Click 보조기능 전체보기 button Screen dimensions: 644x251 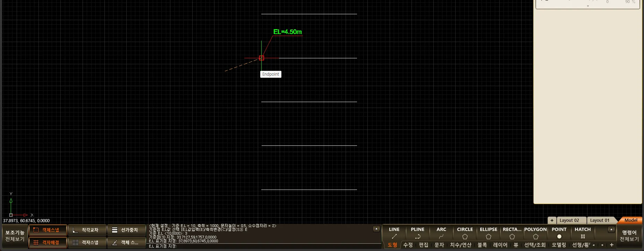[15, 236]
